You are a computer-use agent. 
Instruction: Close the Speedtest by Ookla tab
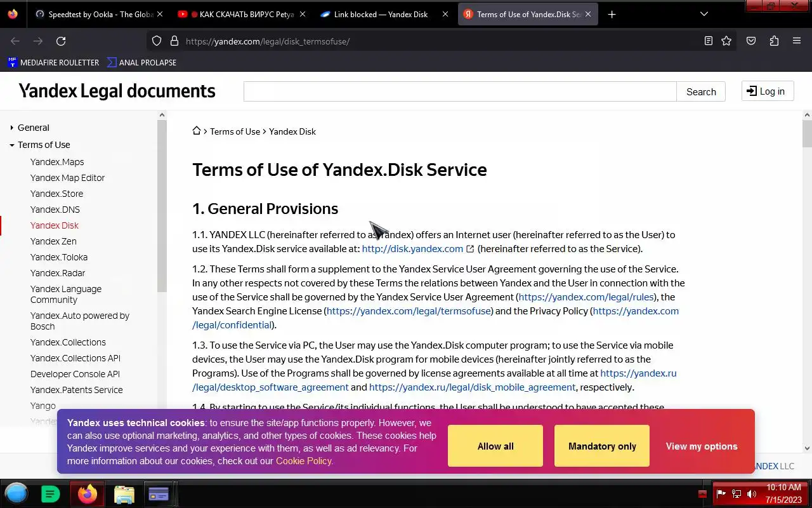[x=159, y=14]
